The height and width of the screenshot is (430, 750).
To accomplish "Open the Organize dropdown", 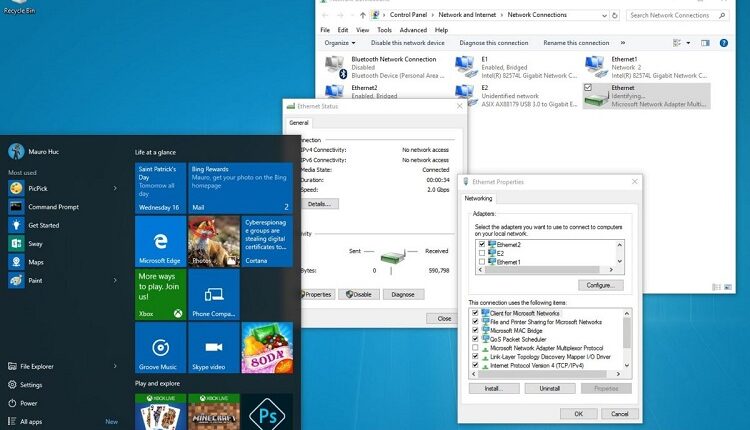I will 340,43.
